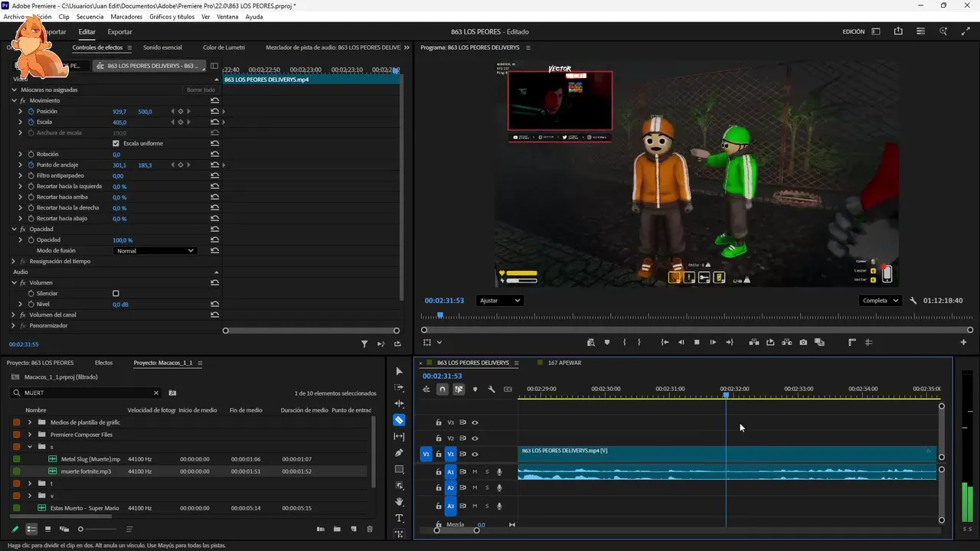980x551 pixels.
Task: Toggle Linked Selection in timeline
Action: [x=459, y=390]
